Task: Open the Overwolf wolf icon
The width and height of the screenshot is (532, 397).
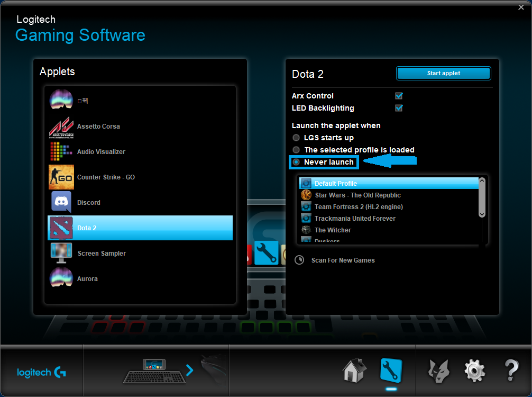Action: (439, 371)
